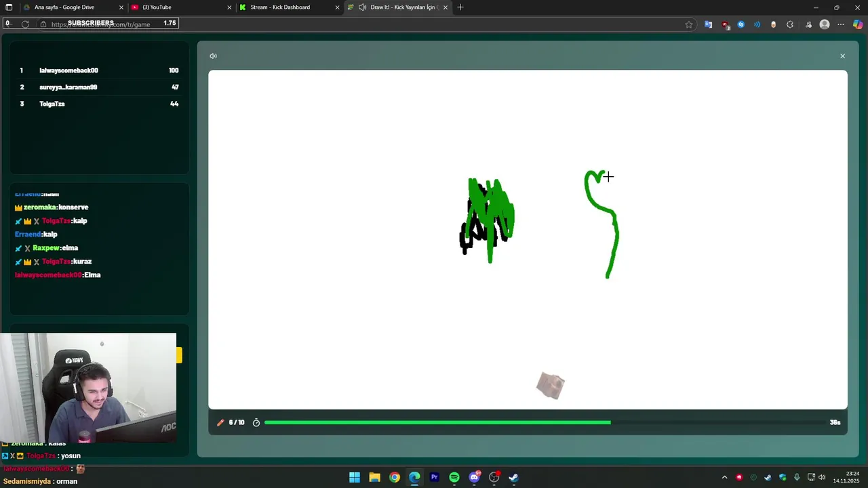Open the Copilot sidebar icon
868x488 pixels.
click(x=858, y=24)
